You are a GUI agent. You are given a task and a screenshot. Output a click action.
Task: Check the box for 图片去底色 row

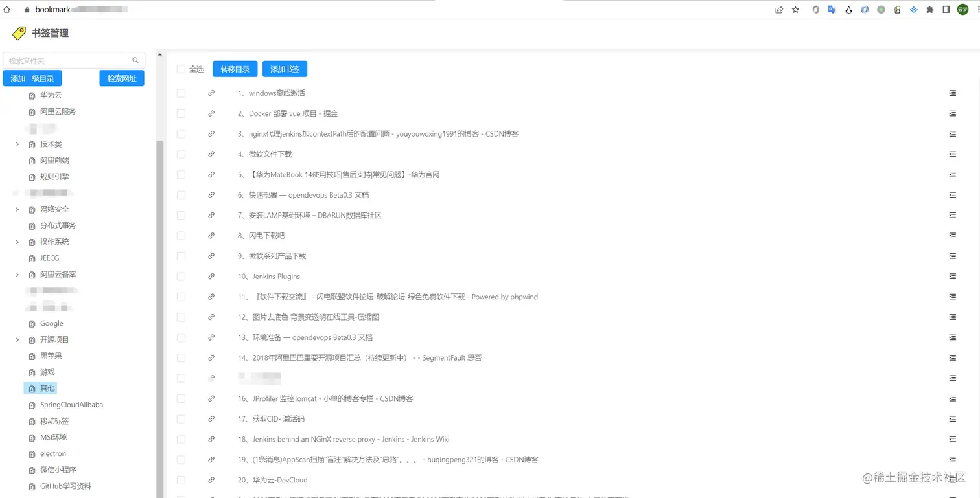(181, 317)
